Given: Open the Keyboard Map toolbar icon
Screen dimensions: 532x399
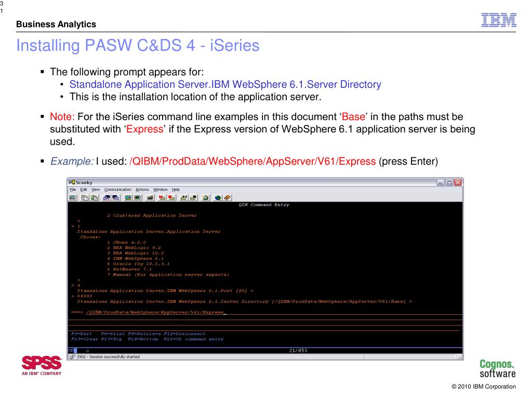Looking at the screenshot, I should coord(150,197).
